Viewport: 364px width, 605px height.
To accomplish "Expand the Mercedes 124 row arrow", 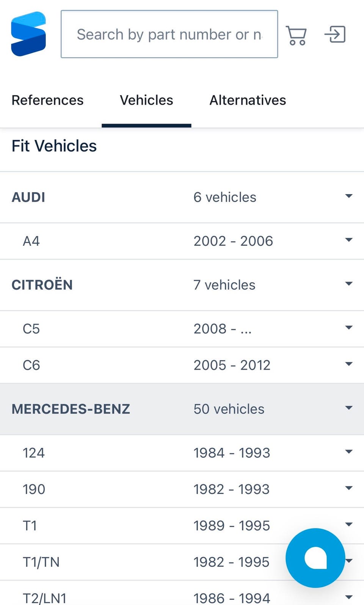I will click(349, 452).
